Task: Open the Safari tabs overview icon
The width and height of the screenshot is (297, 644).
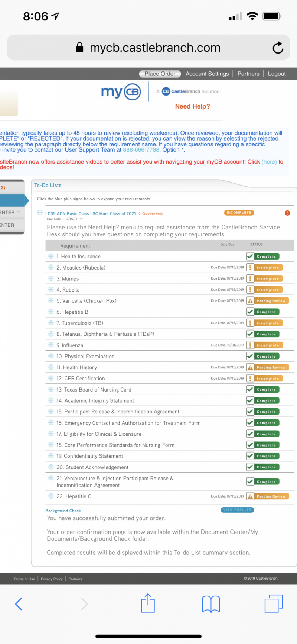Action: pyautogui.click(x=273, y=603)
